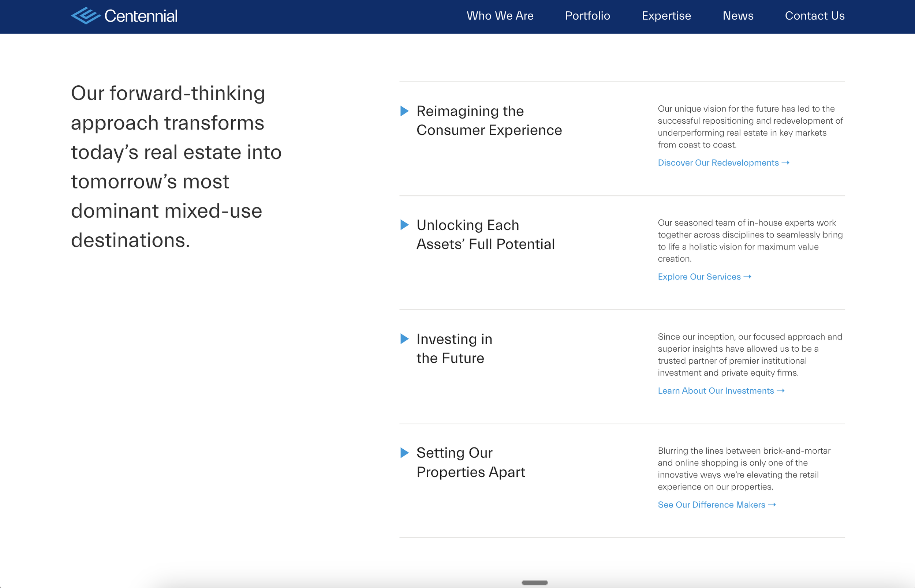Click the Centennial wordmark text

point(141,16)
